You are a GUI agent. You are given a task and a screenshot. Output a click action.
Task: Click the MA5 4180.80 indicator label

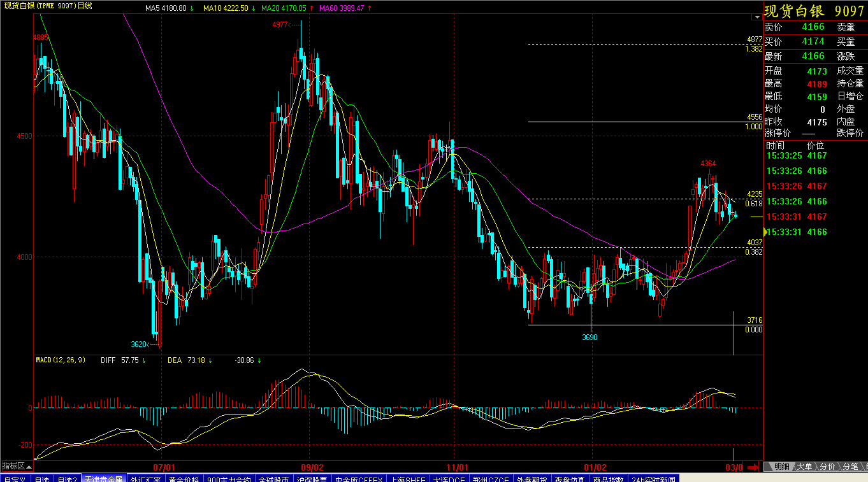point(170,8)
